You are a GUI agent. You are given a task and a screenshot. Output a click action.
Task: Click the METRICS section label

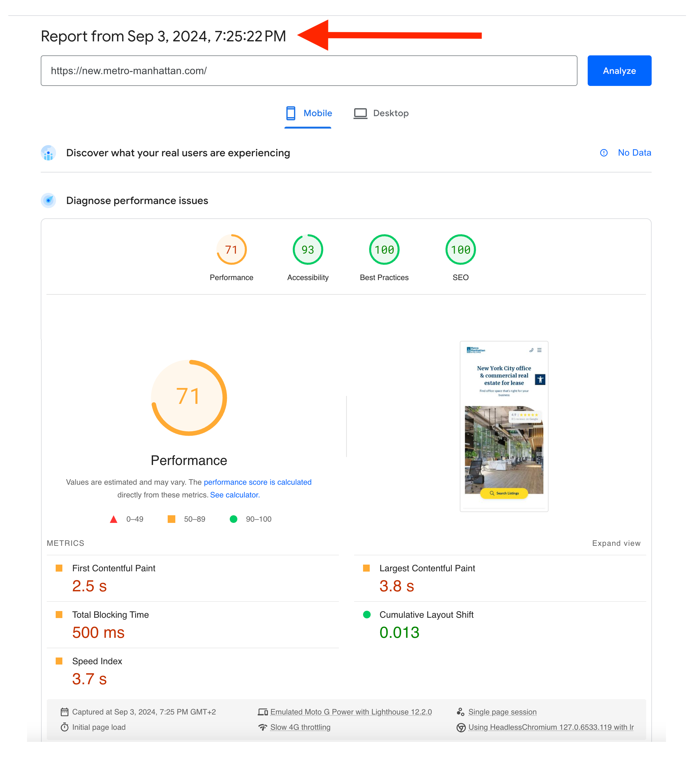[65, 543]
